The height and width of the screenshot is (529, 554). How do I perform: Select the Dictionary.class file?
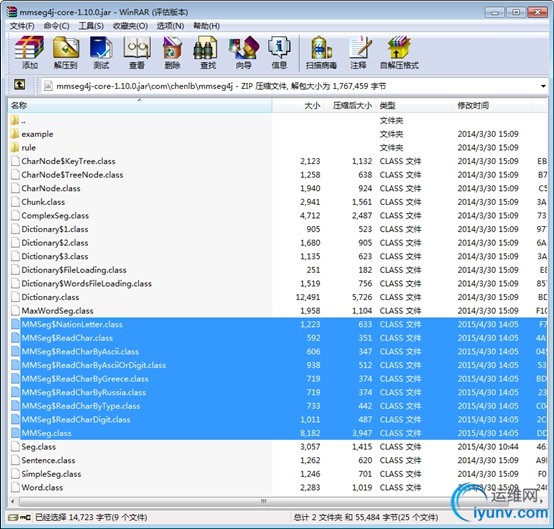tap(50, 297)
